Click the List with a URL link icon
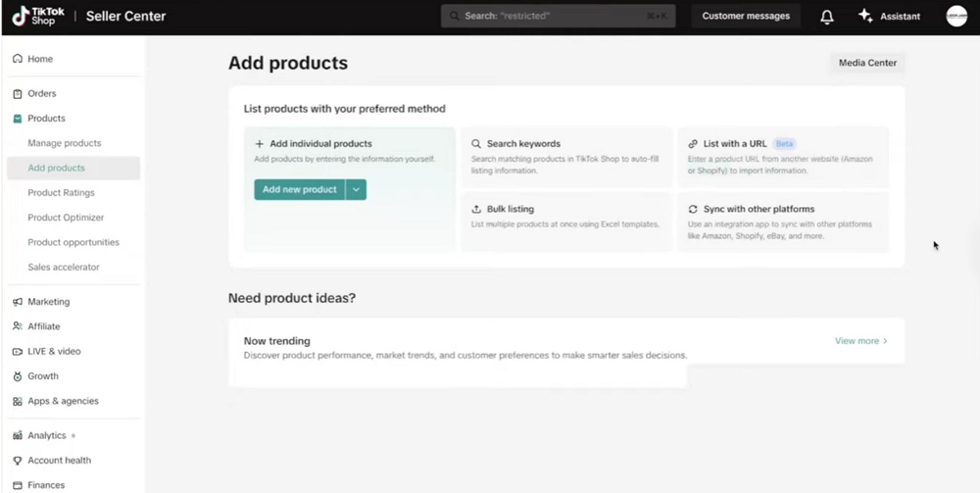 [x=693, y=144]
